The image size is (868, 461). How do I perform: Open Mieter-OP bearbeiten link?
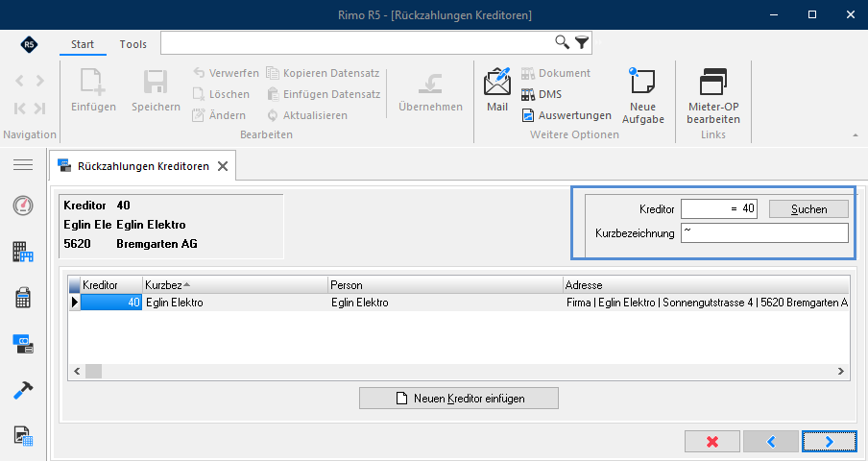click(713, 95)
